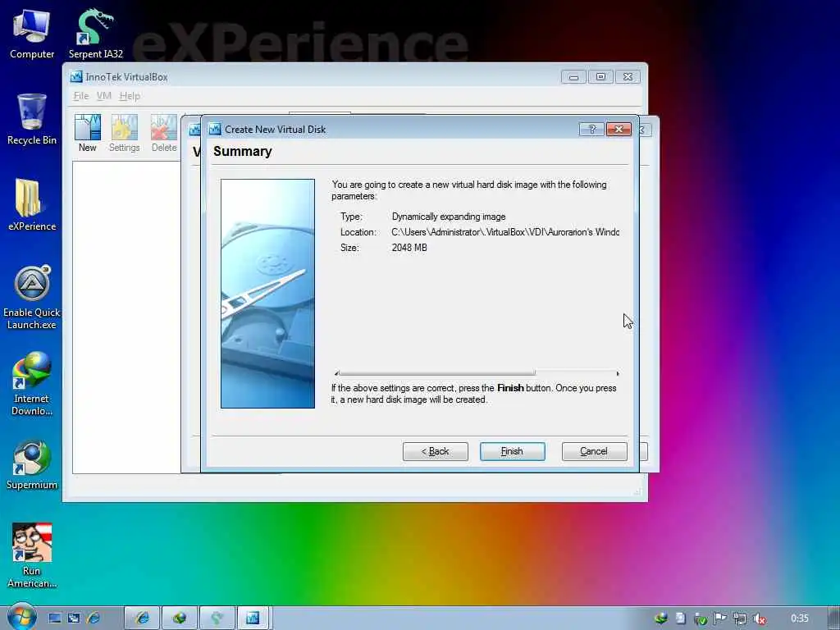Select the Supermium desktop shortcut
This screenshot has height=630, width=840.
(32, 465)
